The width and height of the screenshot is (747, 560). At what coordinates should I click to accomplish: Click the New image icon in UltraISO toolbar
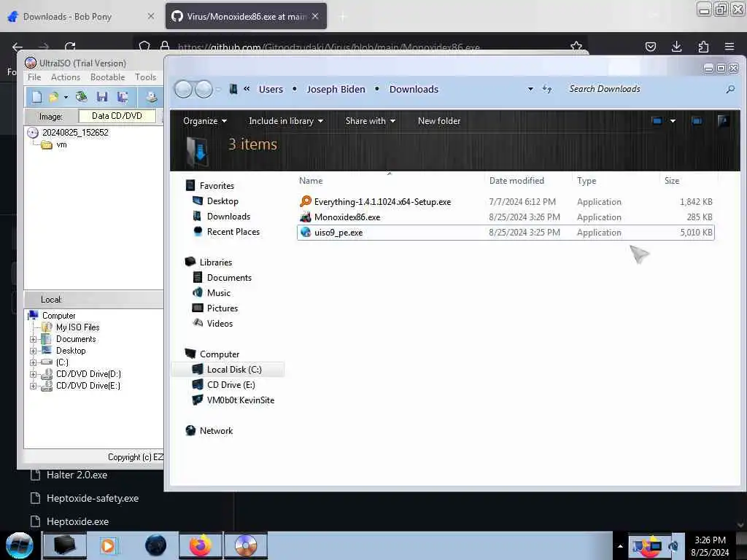point(36,97)
